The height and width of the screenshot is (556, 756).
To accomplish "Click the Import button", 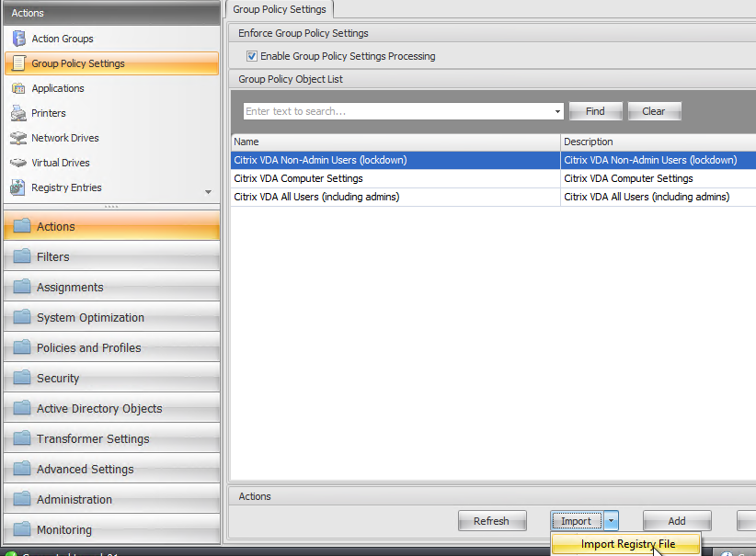I will point(577,521).
